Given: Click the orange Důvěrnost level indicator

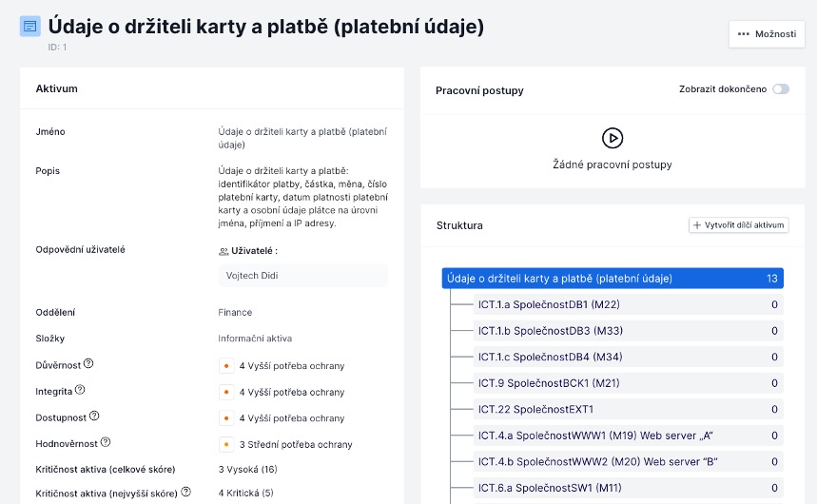Looking at the screenshot, I should pyautogui.click(x=226, y=366).
